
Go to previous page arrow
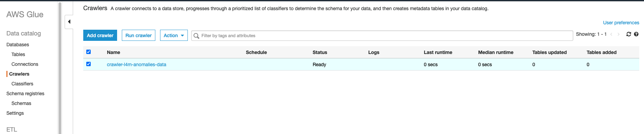click(x=611, y=34)
